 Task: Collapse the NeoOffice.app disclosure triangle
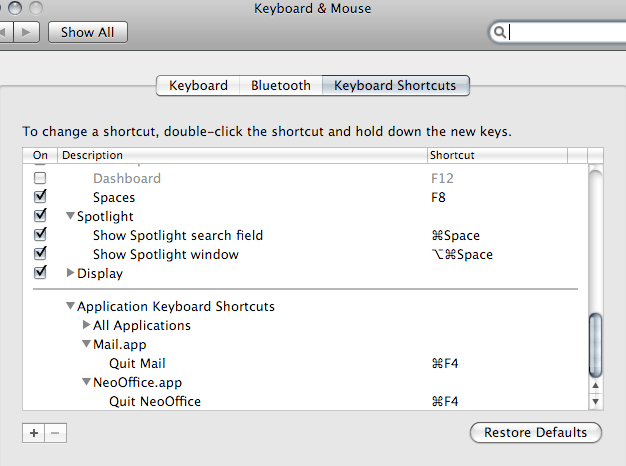click(x=86, y=382)
